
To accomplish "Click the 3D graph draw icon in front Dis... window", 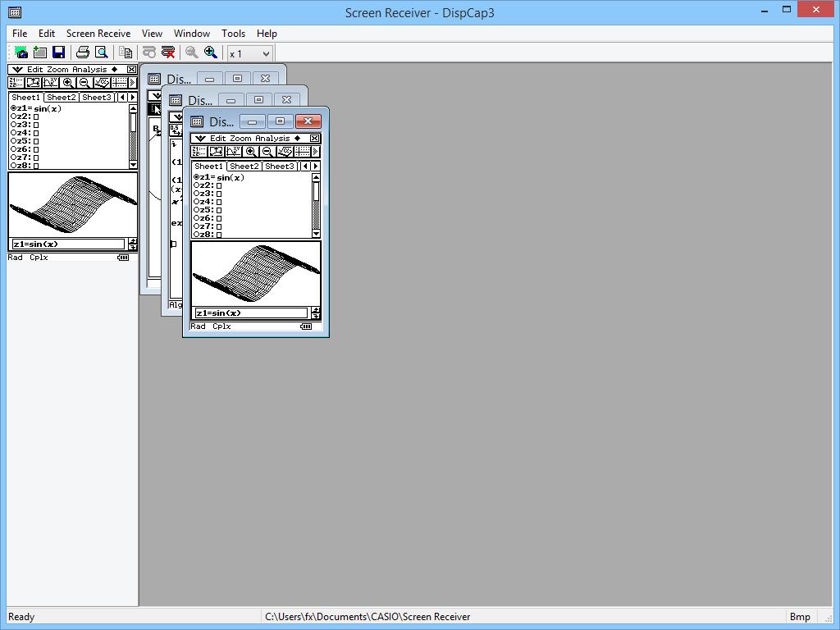I will click(233, 152).
